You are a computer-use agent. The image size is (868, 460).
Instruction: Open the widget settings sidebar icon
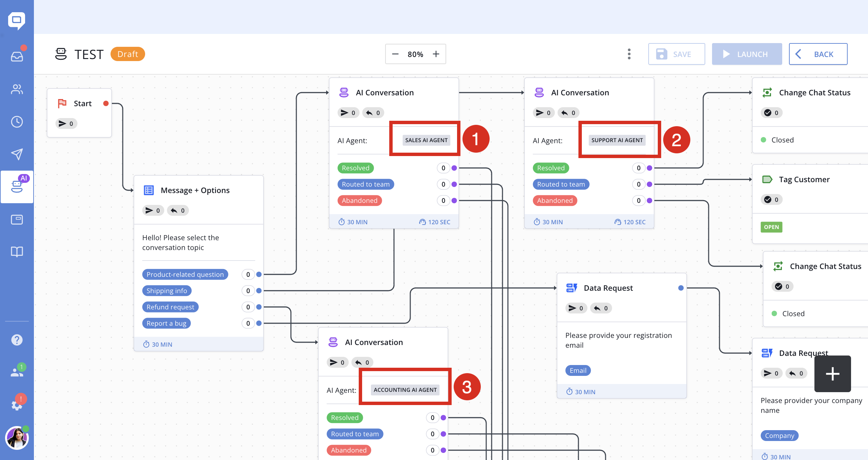(17, 219)
